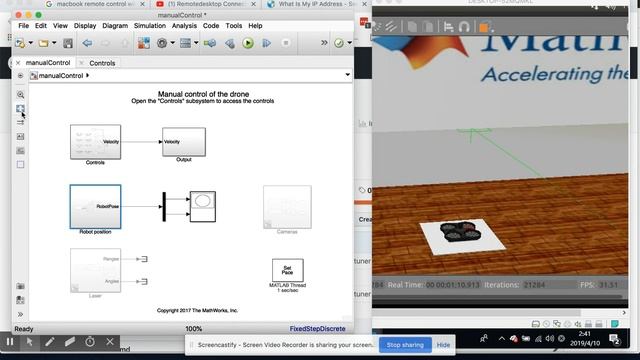
Task: Click the Screencastify timer icon
Action: click(90, 342)
